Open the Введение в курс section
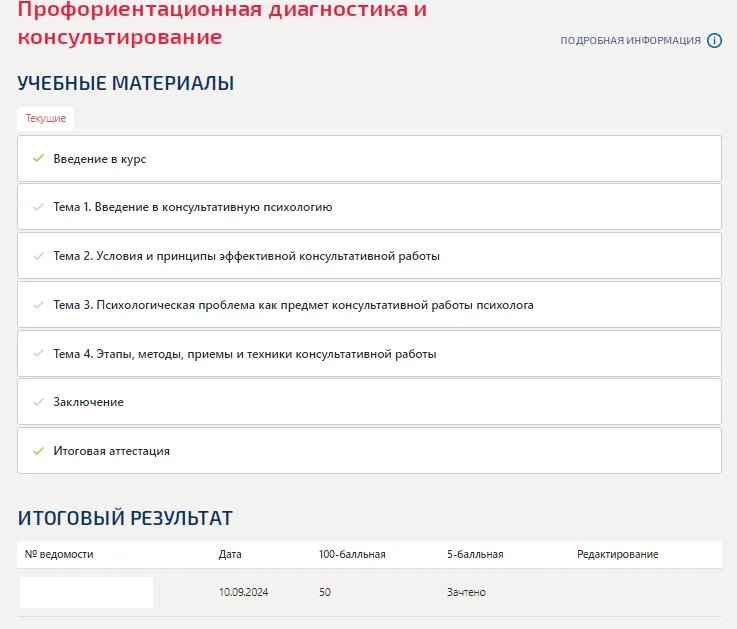This screenshot has height=629, width=737. [x=369, y=158]
